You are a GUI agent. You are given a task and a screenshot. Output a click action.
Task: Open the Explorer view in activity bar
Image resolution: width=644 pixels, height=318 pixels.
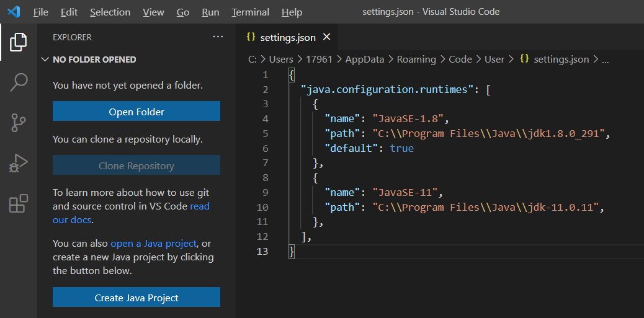pyautogui.click(x=19, y=42)
